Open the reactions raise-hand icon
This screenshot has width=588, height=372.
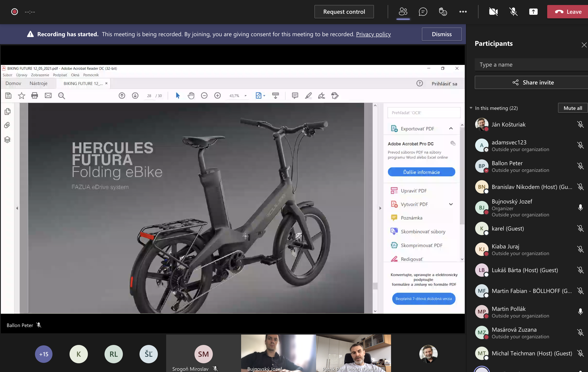click(x=443, y=11)
